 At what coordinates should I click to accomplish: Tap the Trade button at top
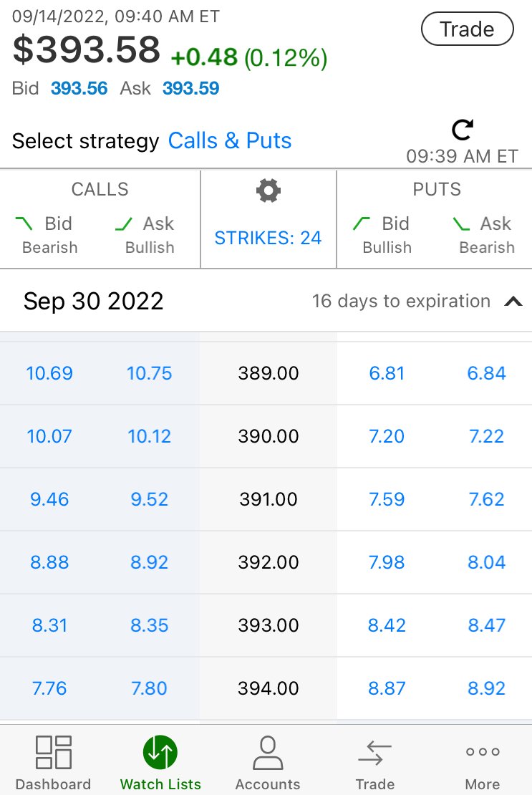coord(467,29)
